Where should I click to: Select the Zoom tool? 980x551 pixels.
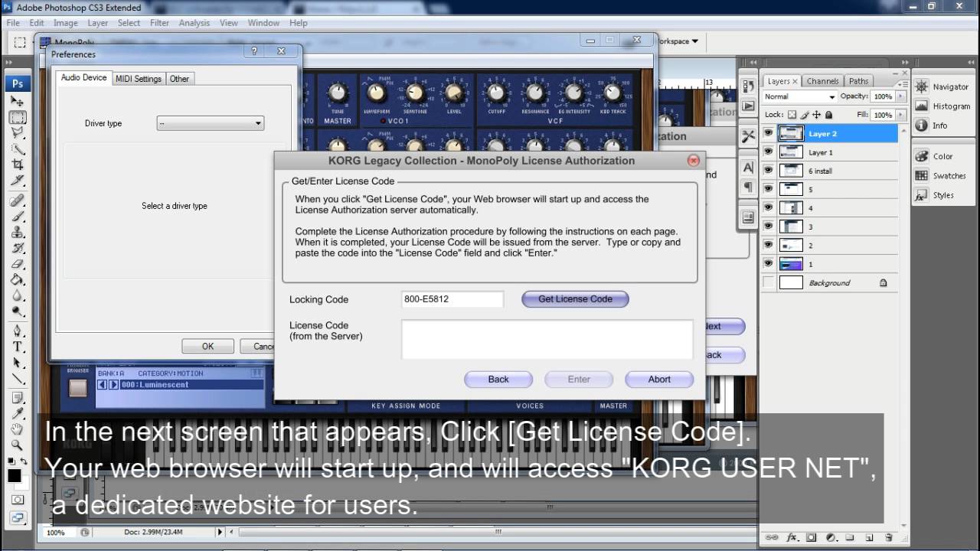18,445
